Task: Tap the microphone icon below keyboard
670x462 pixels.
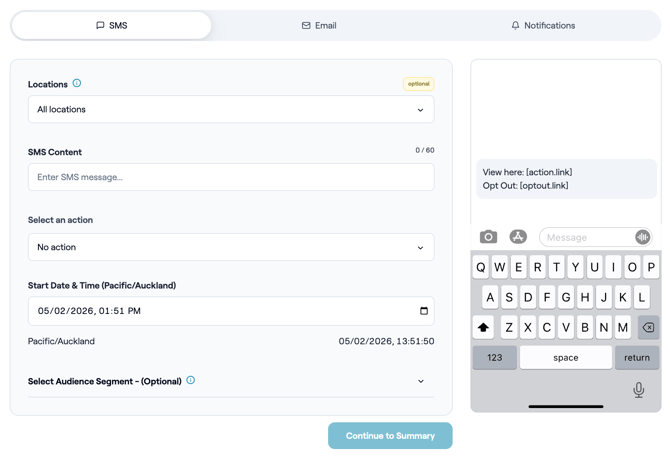Action: (638, 390)
